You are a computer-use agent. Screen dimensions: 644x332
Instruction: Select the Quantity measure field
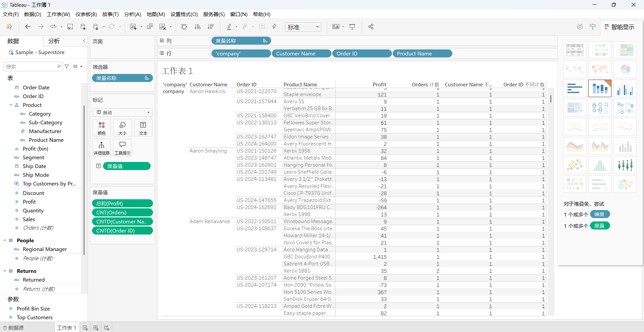pos(33,210)
